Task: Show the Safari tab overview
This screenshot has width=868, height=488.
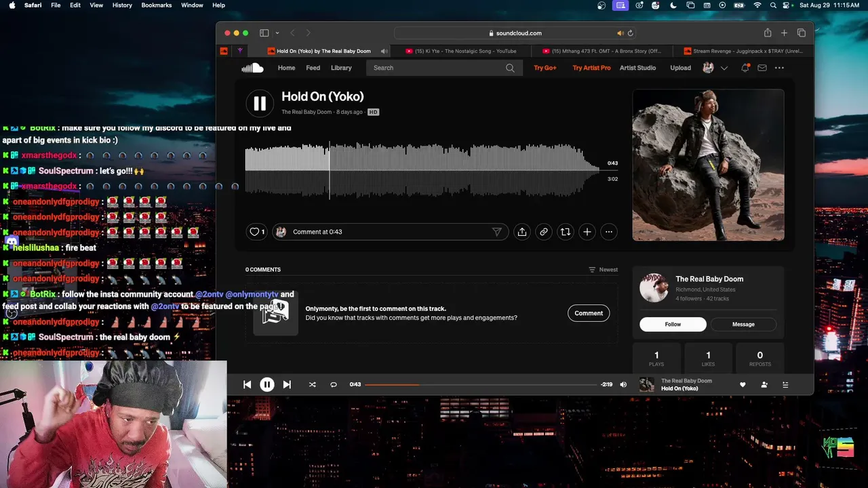Action: pyautogui.click(x=801, y=33)
